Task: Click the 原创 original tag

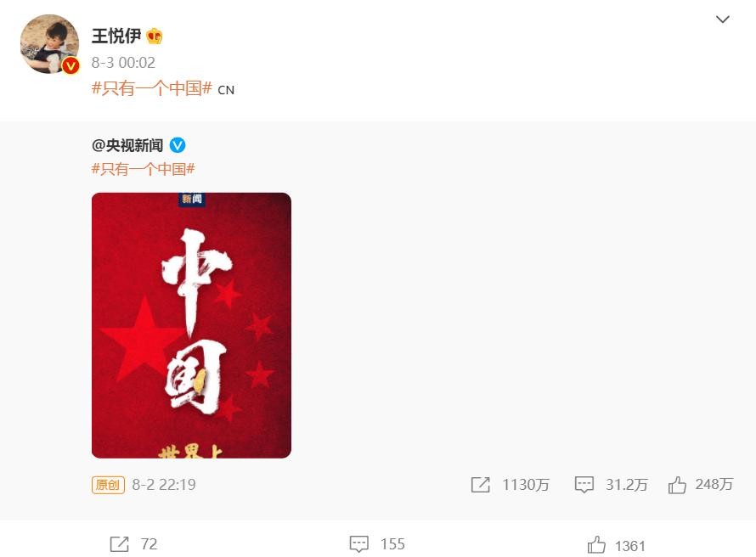Action: click(108, 485)
